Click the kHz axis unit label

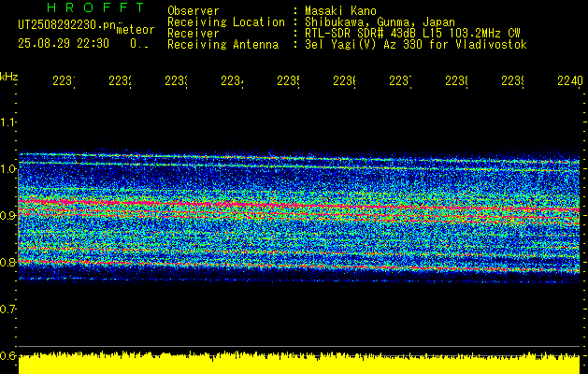point(8,77)
